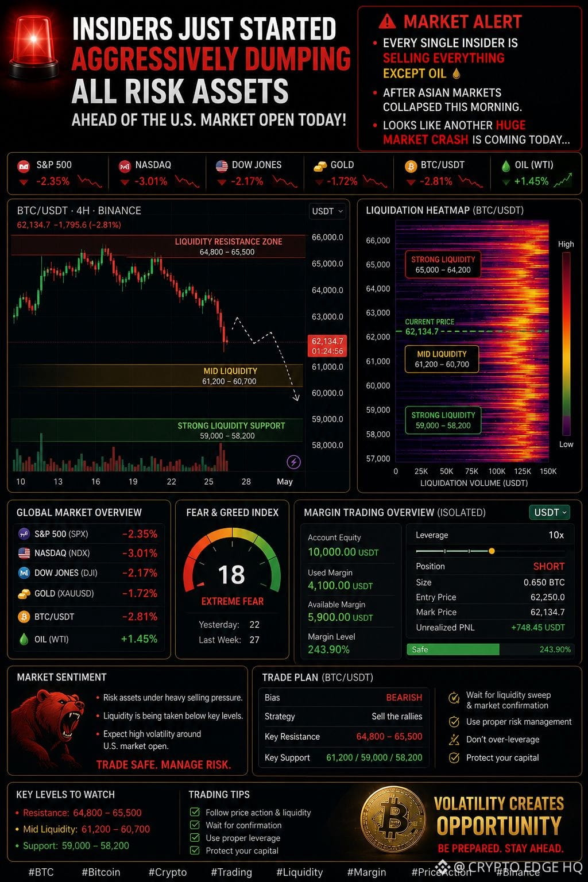Click Account Equity 10,000.00 USDT value

[343, 552]
